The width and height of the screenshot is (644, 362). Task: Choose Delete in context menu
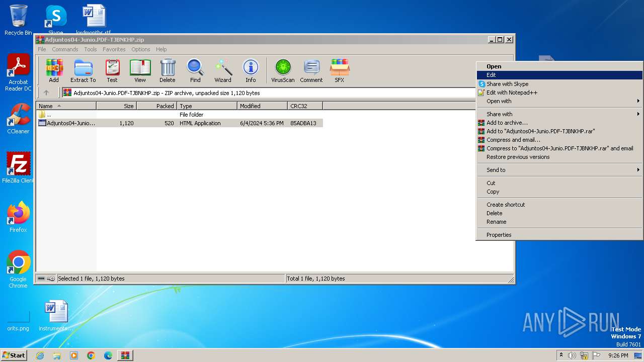[559, 213]
